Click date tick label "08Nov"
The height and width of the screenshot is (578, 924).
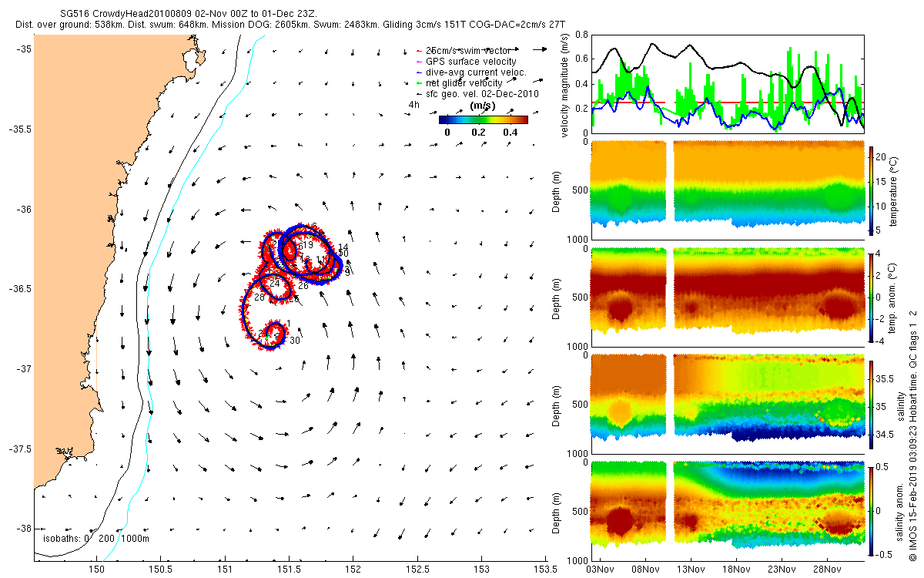click(645, 569)
